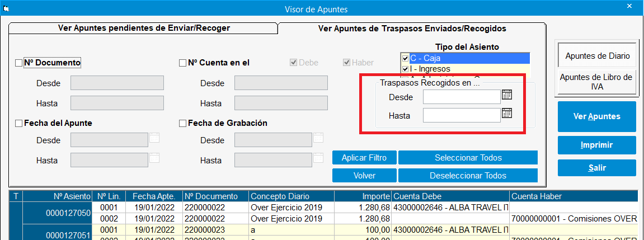The image size is (644, 240).
Task: Select asiento 0000127050 cell
Action: (58, 213)
